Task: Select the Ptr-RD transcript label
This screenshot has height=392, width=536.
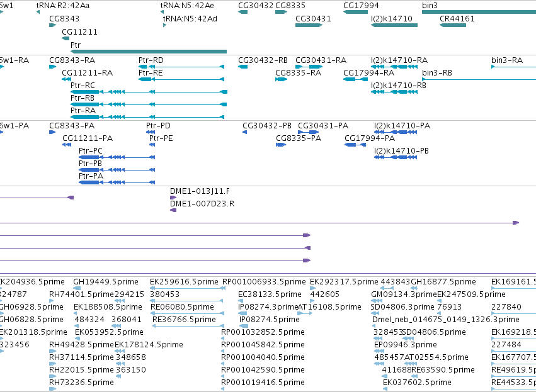Action: [x=151, y=60]
